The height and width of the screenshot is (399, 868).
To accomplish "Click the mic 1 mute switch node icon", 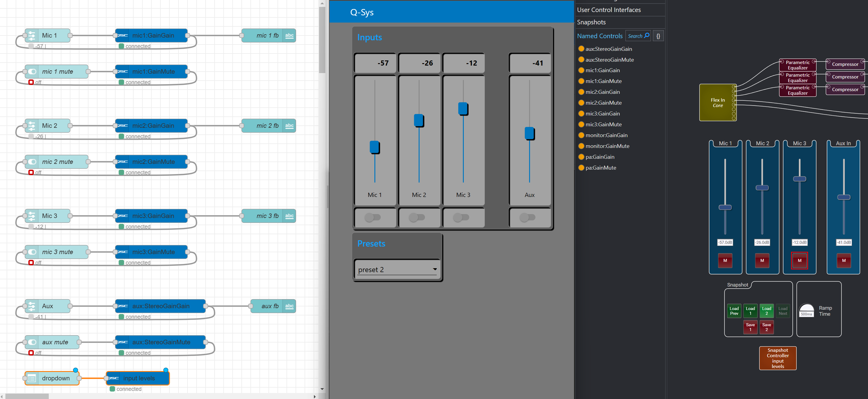I will coord(32,71).
